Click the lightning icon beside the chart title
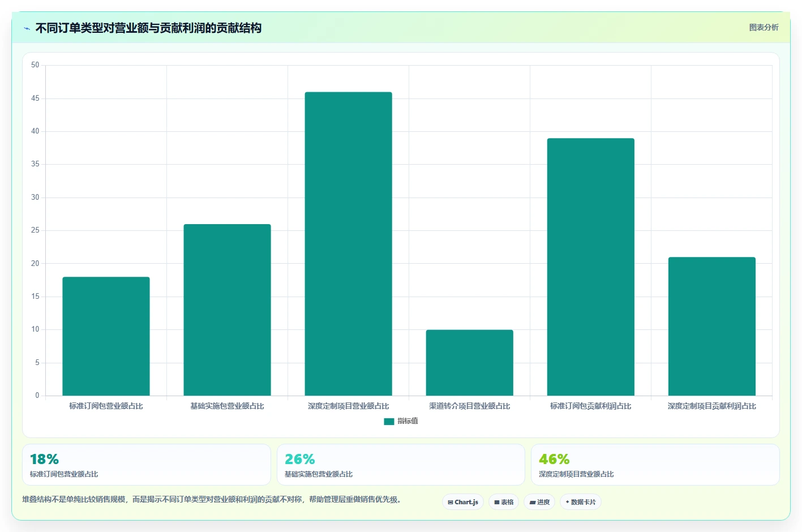This screenshot has height=532, width=802. point(27,28)
